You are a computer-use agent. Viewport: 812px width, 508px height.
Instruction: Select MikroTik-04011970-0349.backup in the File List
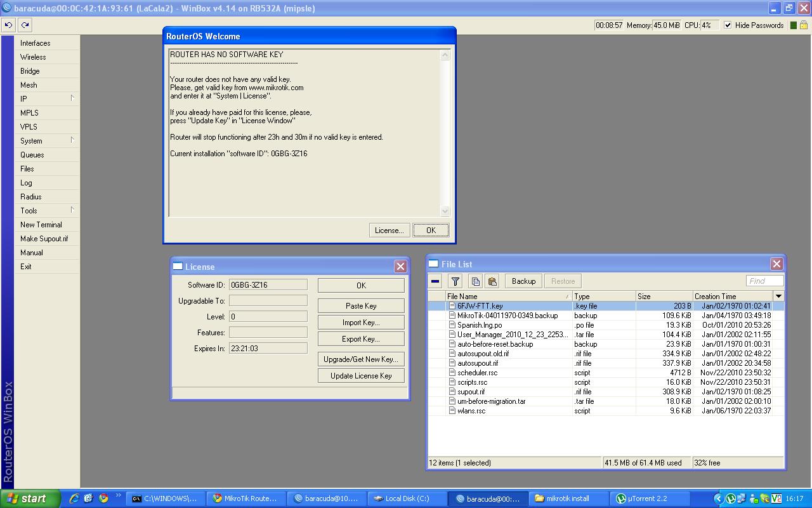tap(606, 316)
